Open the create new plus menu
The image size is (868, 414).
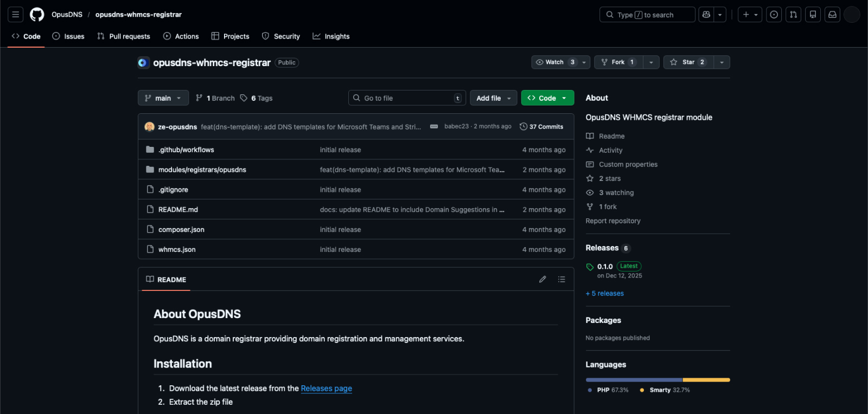750,15
